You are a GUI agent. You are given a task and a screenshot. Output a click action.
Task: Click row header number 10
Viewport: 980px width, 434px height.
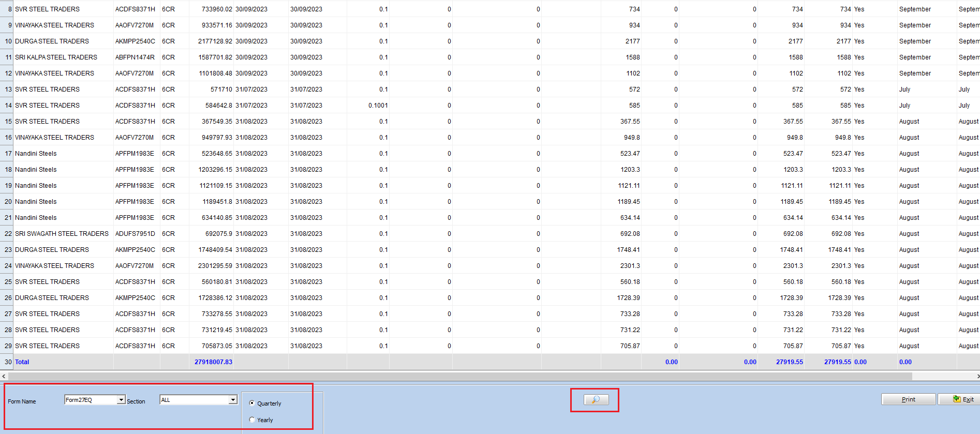coord(7,41)
